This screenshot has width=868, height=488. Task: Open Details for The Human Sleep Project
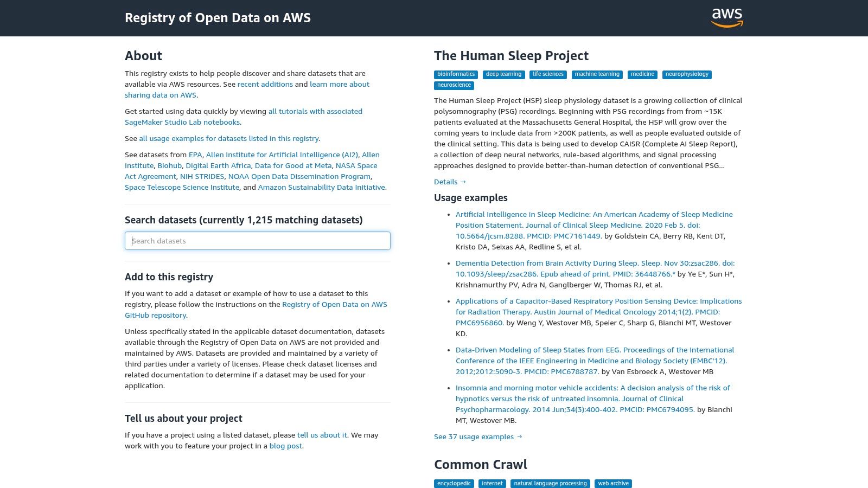450,182
